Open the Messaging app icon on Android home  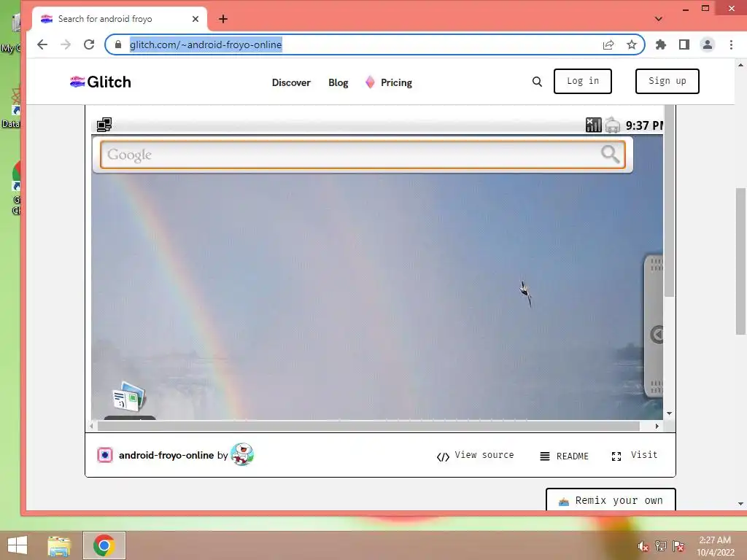(x=128, y=396)
